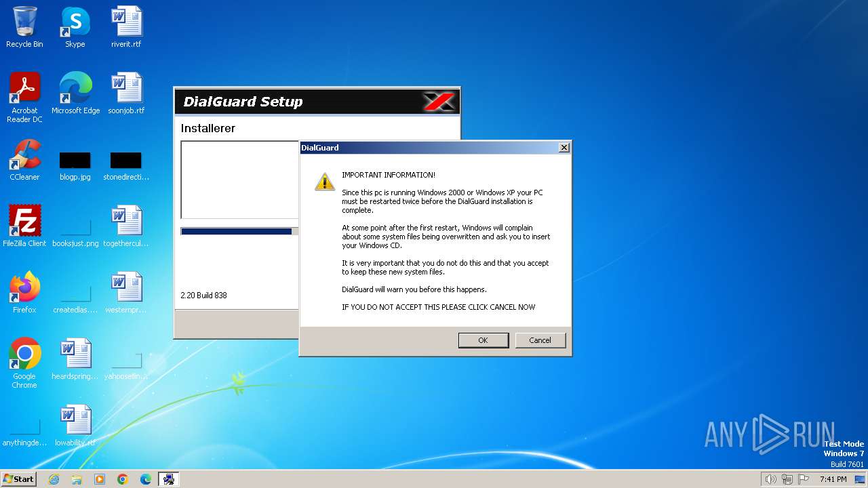The height and width of the screenshot is (488, 868).
Task: Select the Acrobat Reader DC shortcut
Action: [x=24, y=98]
